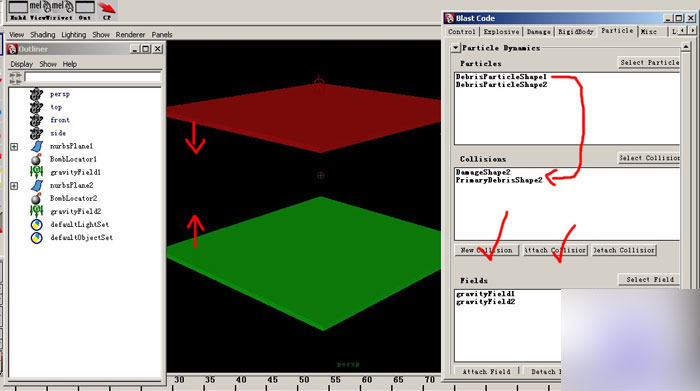Open the Lighting menu
Image resolution: width=700 pixels, height=391 pixels.
pyautogui.click(x=74, y=35)
